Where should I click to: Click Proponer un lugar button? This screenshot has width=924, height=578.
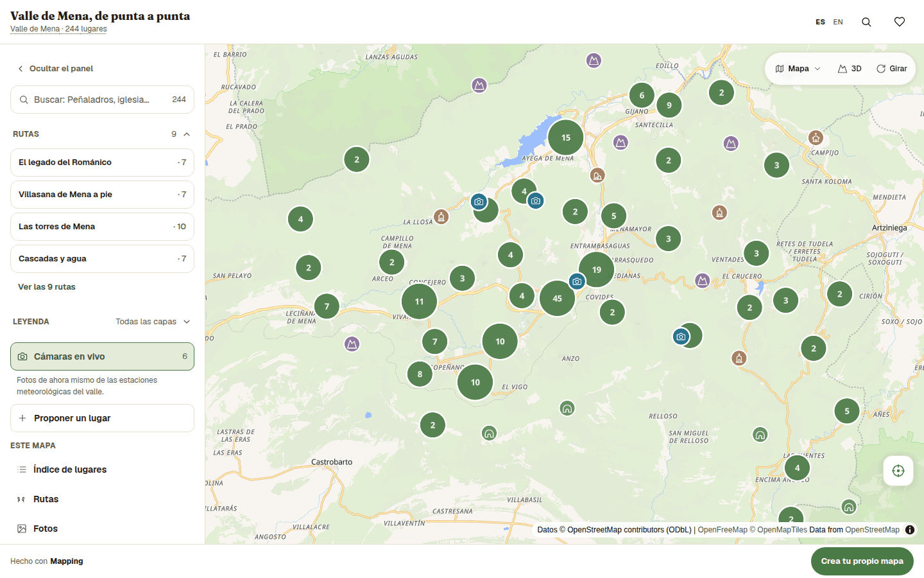[102, 418]
